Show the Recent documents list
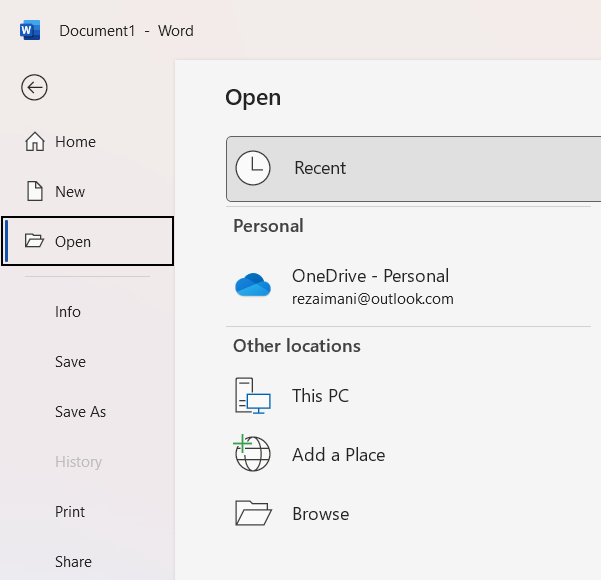 (x=320, y=168)
